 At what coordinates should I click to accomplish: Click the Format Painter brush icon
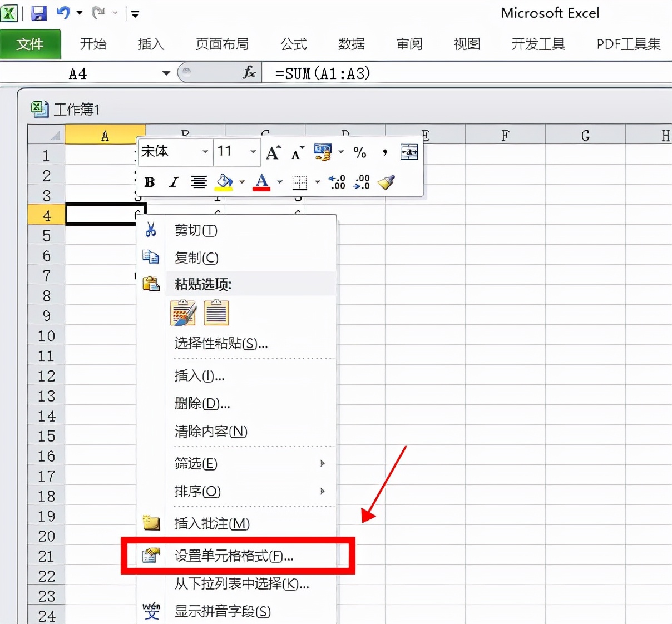tap(386, 182)
